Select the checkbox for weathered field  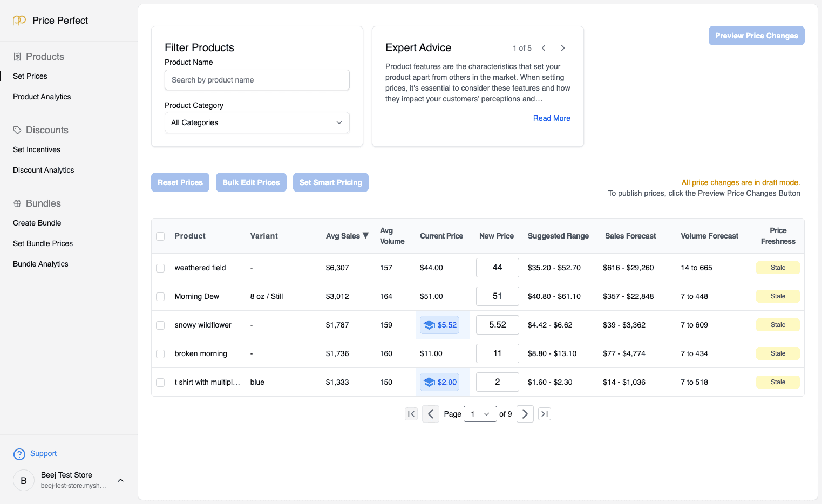[x=160, y=268]
